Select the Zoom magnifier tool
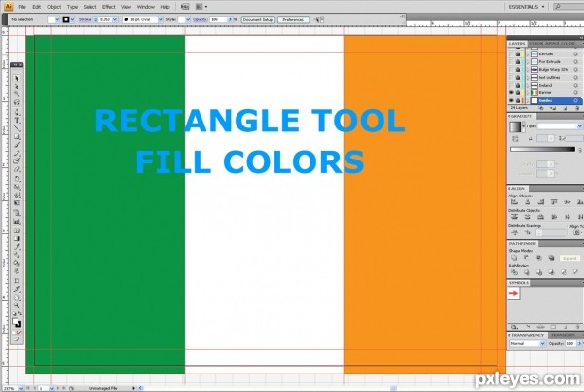Screen dimensions: 584x392 [17, 305]
